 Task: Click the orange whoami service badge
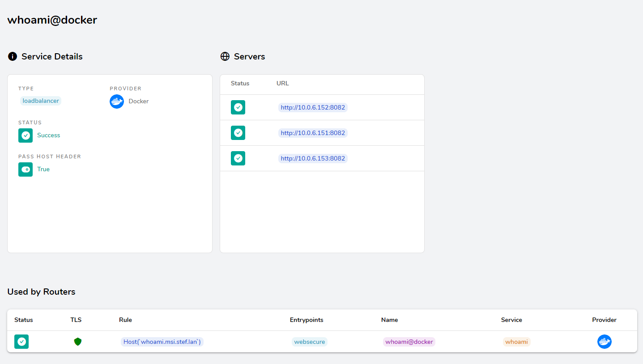[516, 342]
